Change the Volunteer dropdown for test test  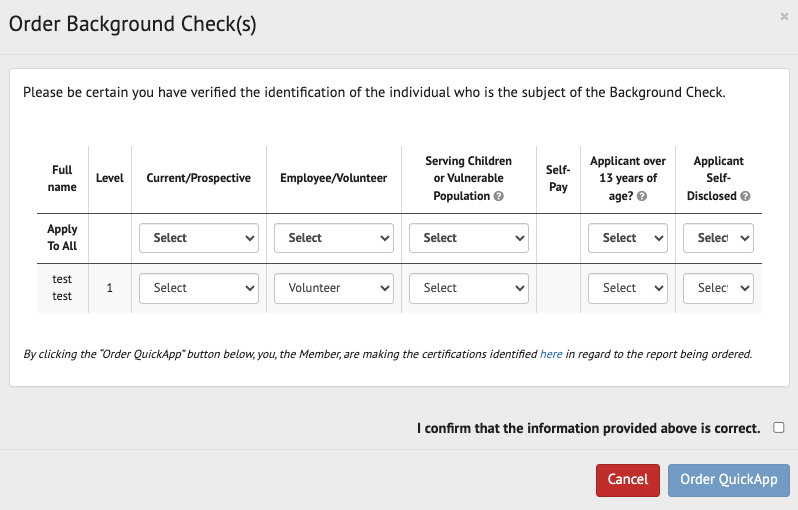[x=334, y=288]
